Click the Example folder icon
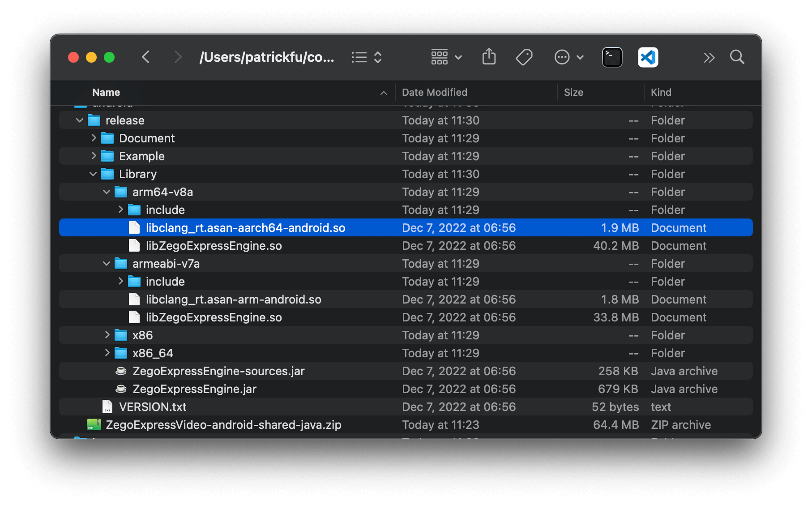The height and width of the screenshot is (505, 812). tap(107, 156)
